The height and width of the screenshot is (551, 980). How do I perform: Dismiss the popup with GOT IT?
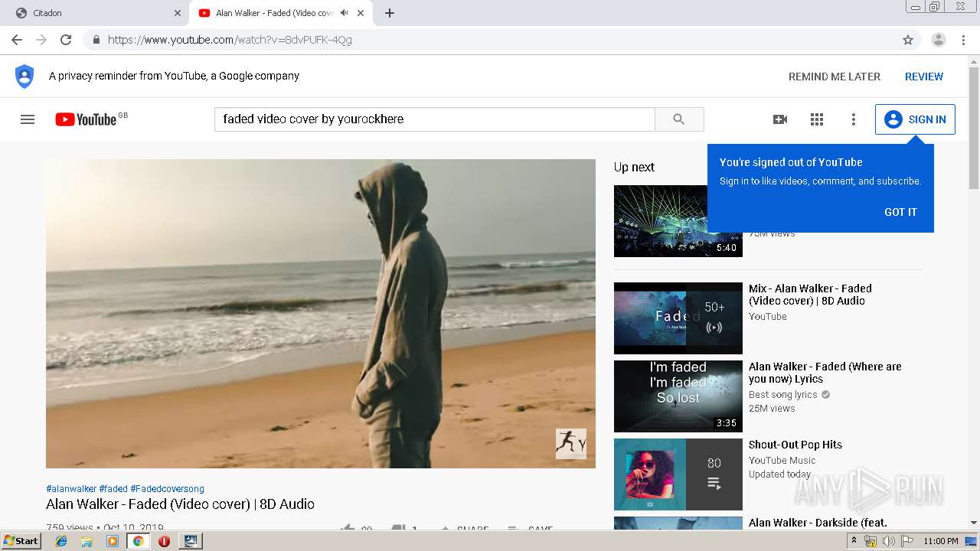(x=900, y=212)
